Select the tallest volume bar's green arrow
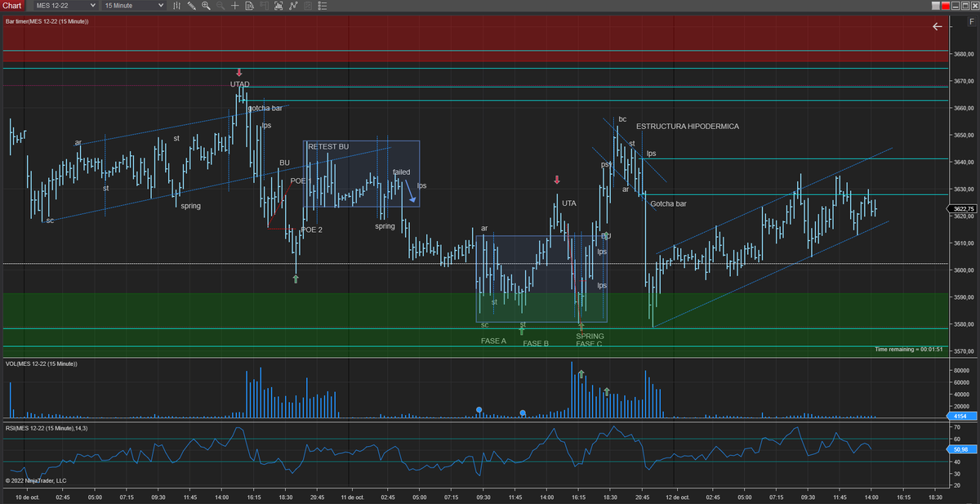Screen dimensions: 980x504 tap(581, 374)
